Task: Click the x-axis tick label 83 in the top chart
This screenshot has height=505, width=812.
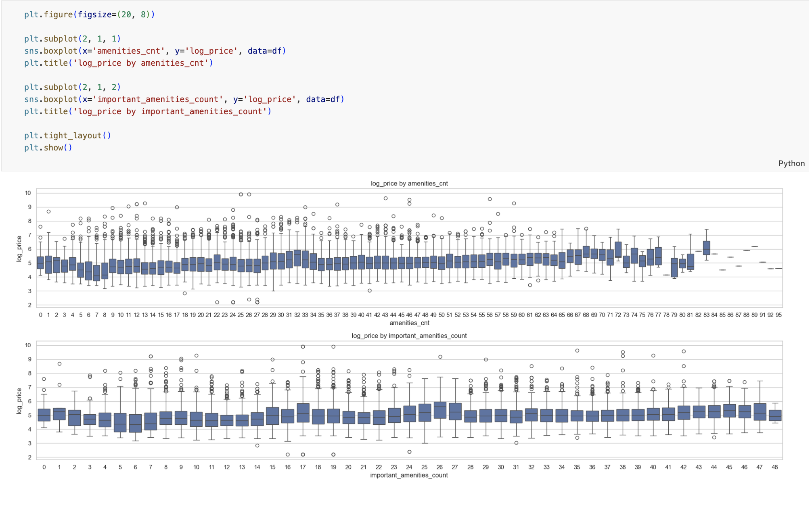Action: (706, 315)
